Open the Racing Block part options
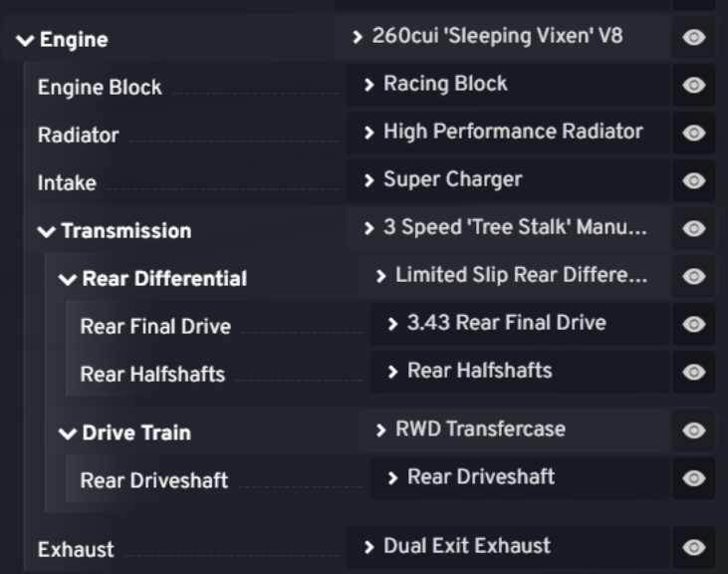This screenshot has height=574, width=728. (445, 85)
